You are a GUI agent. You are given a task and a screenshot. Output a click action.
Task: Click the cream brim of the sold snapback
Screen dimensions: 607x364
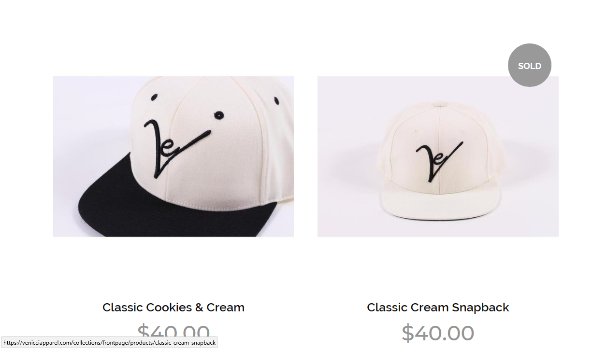point(440,205)
